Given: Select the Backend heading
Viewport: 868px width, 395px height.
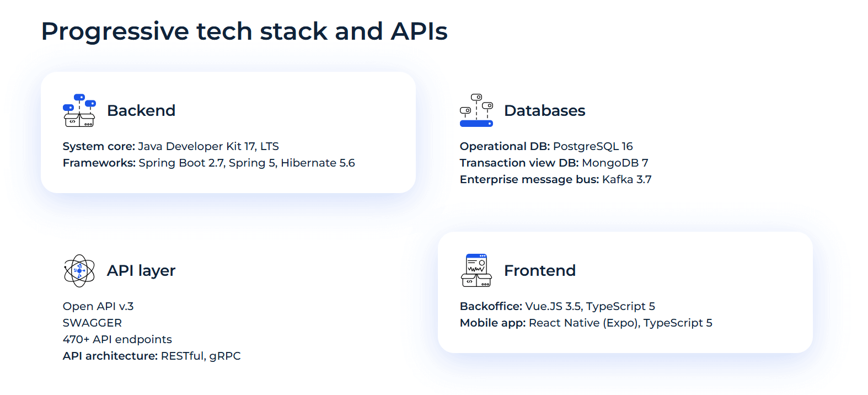Looking at the screenshot, I should click(x=141, y=110).
